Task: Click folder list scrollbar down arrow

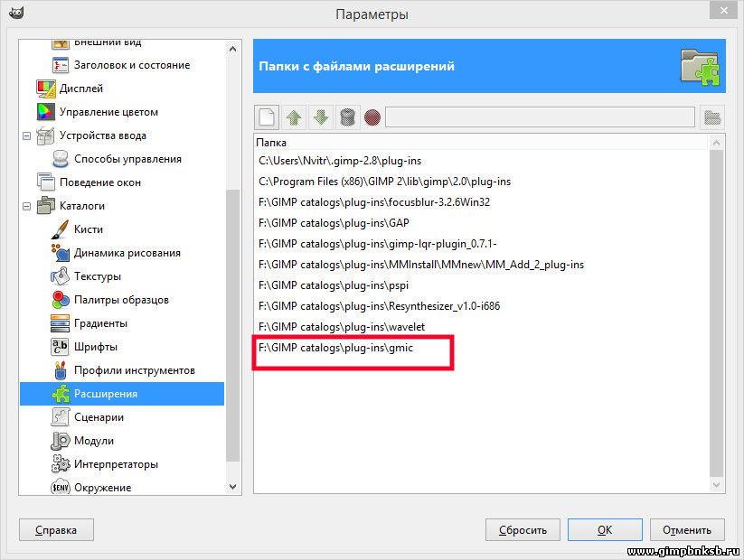Action: [717, 485]
